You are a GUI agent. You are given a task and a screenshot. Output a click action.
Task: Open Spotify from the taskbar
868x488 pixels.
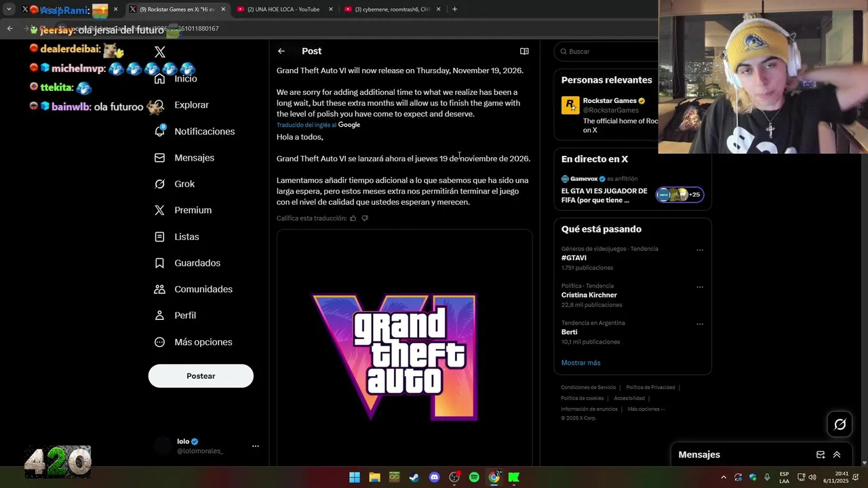474,478
